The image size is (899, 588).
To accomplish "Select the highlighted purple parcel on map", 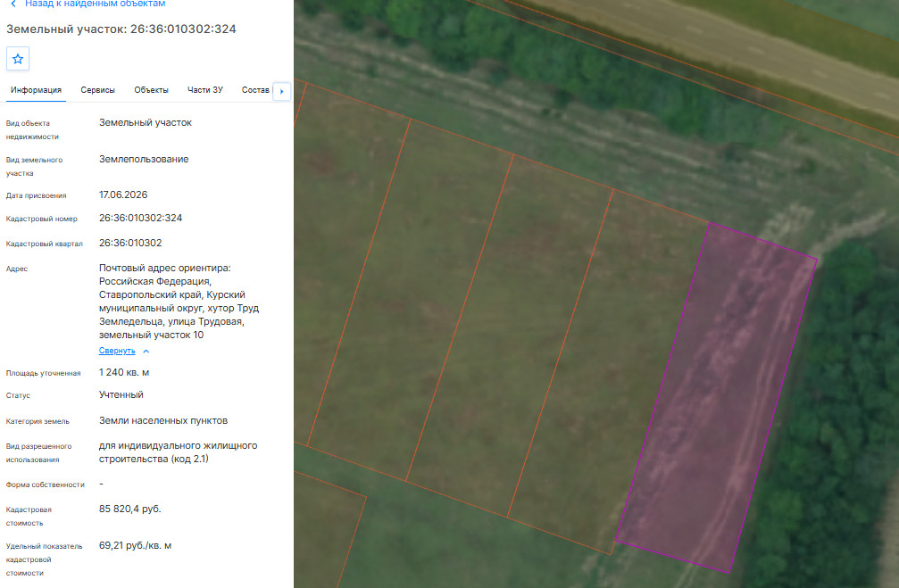I will pyautogui.click(x=716, y=397).
